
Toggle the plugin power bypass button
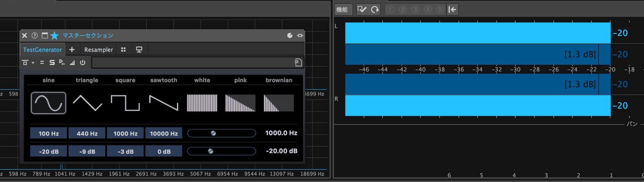(x=82, y=63)
